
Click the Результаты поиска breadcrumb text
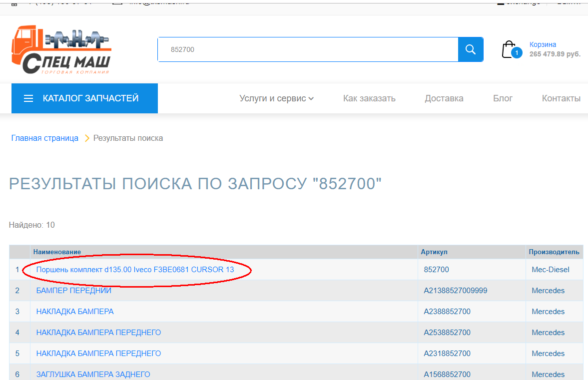pyautogui.click(x=128, y=138)
